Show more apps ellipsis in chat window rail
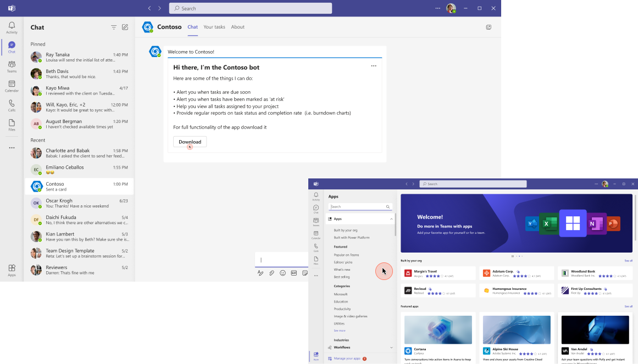 pyautogui.click(x=12, y=148)
